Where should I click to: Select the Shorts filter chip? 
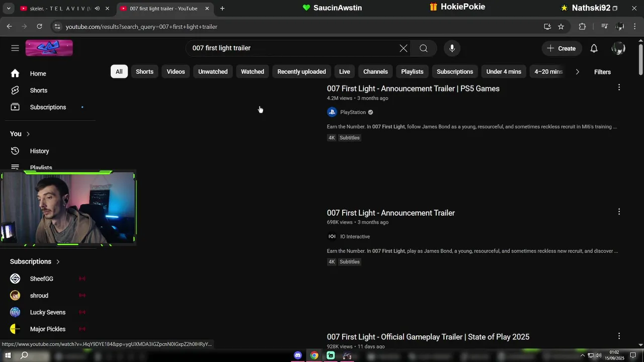click(144, 71)
